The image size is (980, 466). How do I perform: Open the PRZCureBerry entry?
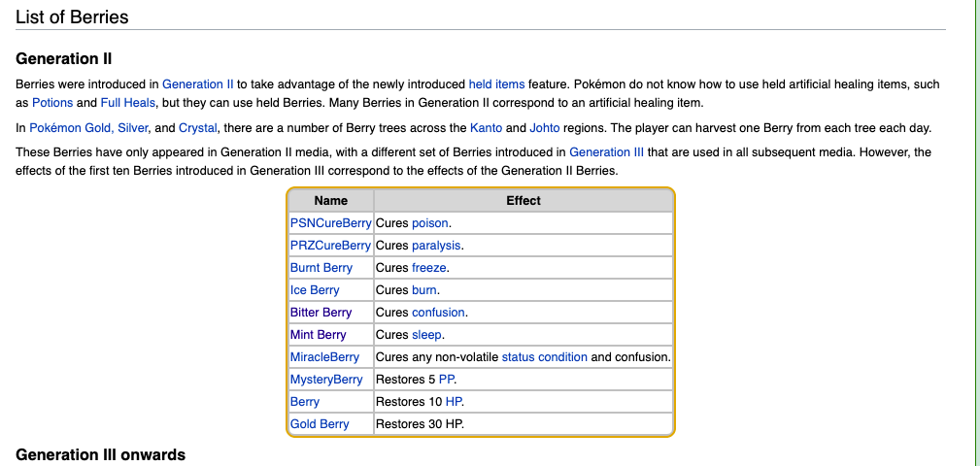click(330, 246)
